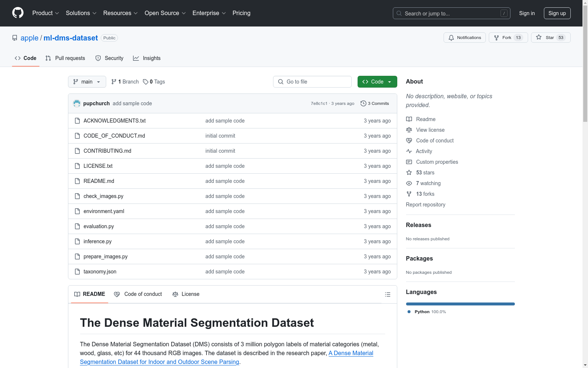Click the Python language bar
This screenshot has width=588, height=368.
460,304
